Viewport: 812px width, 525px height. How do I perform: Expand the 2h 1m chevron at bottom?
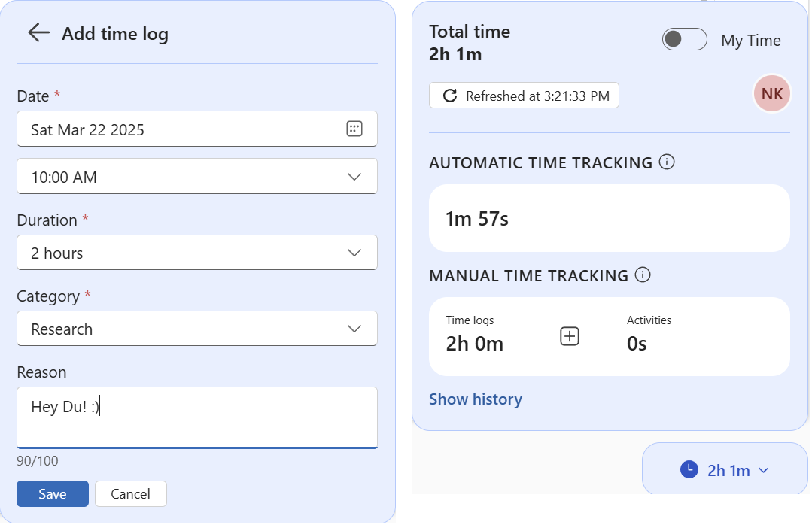pyautogui.click(x=764, y=470)
